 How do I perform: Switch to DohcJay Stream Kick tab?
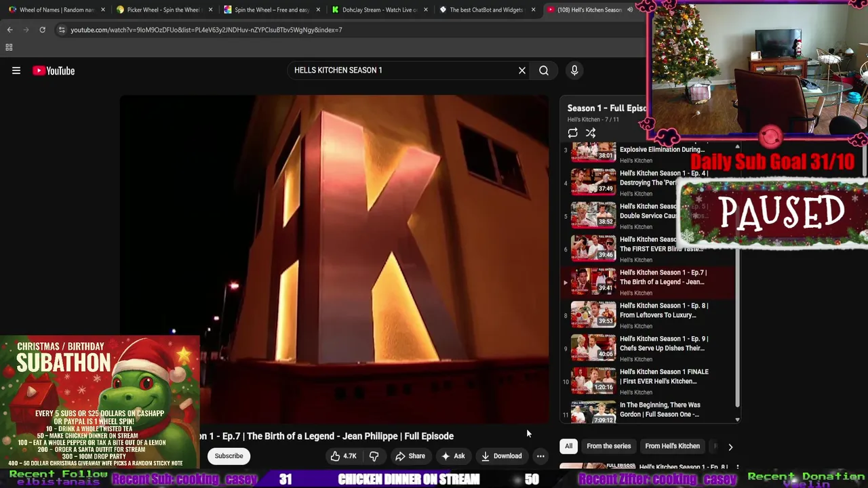(x=380, y=10)
